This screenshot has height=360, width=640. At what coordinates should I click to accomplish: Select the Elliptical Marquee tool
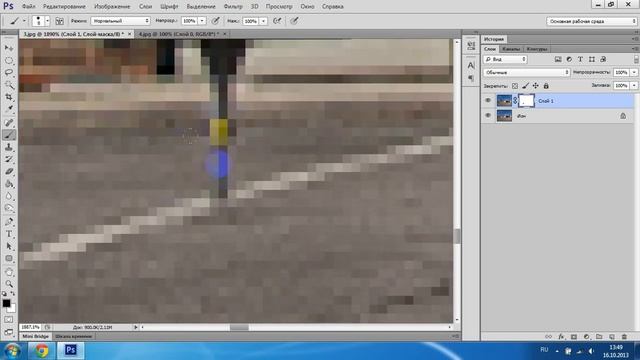[9, 60]
